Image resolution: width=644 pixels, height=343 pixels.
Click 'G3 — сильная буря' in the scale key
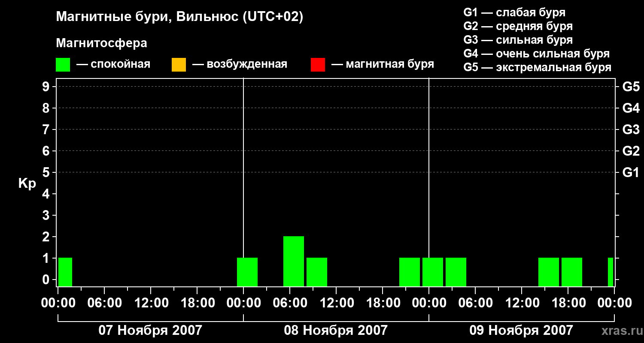point(518,40)
